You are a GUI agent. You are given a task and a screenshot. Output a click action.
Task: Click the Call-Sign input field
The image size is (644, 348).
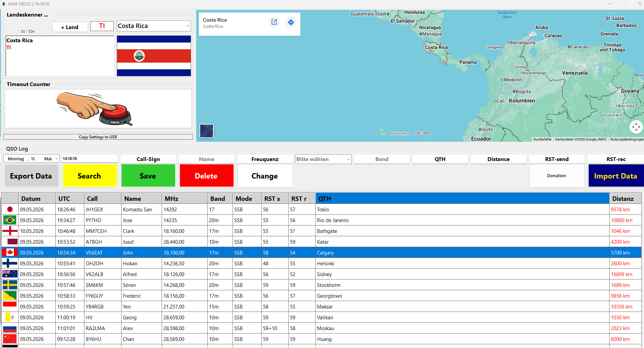[x=148, y=159]
